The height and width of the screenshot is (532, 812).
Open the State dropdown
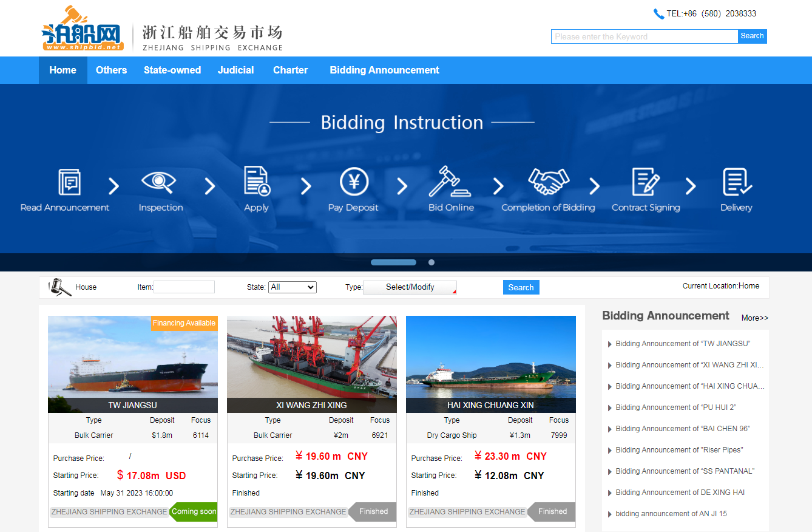pos(293,287)
